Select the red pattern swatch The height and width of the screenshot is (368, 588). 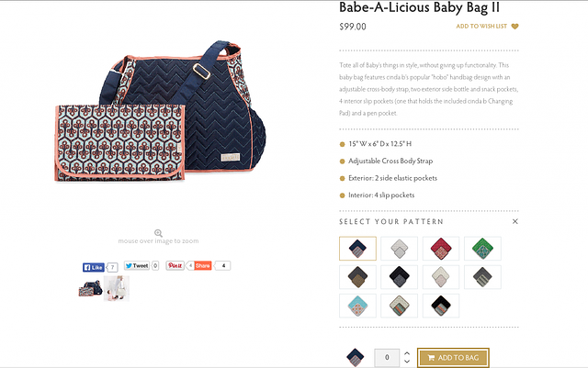pos(440,249)
